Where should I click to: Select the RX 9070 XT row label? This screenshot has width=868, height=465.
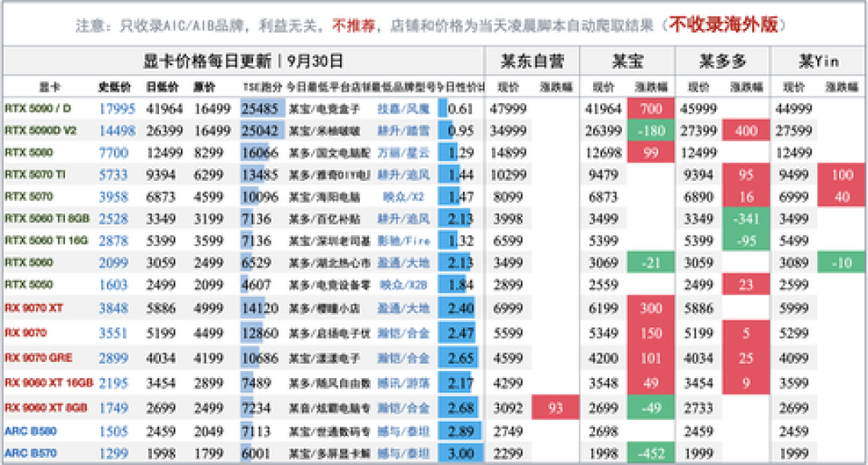(x=34, y=307)
